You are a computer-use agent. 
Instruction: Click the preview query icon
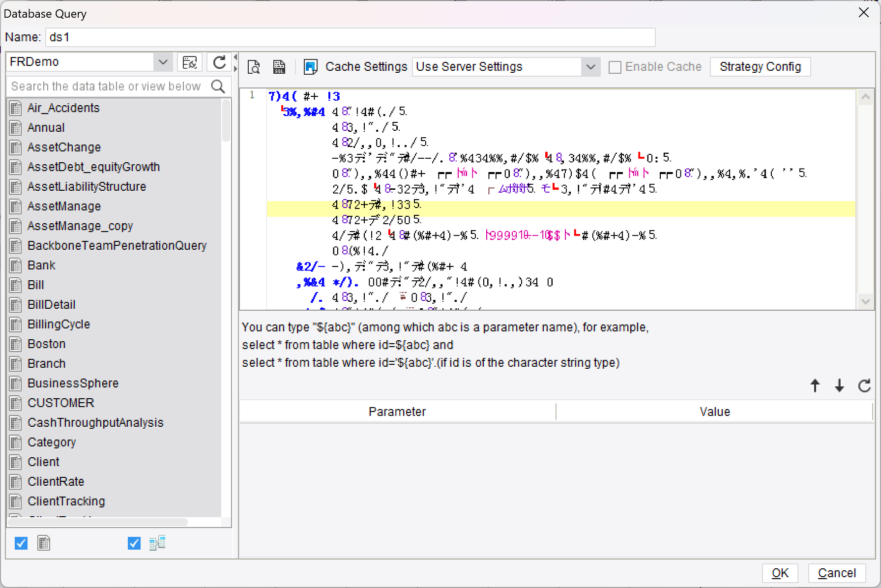pyautogui.click(x=254, y=67)
